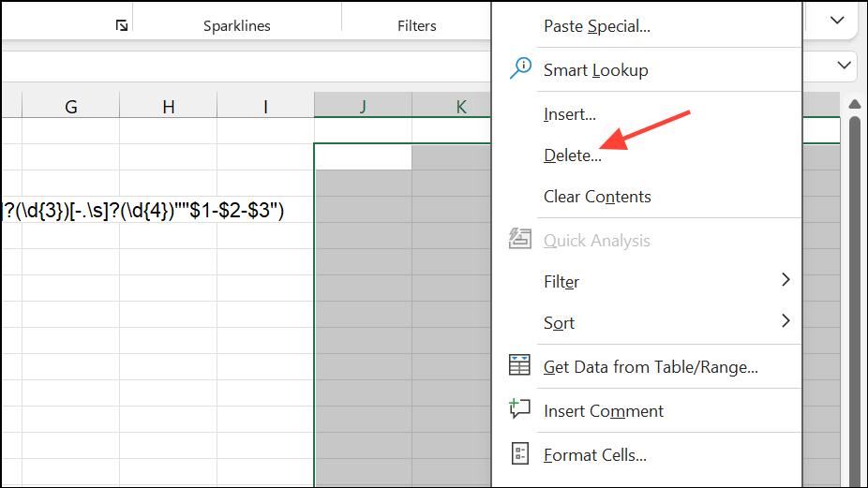Choose Paste Special from the context menu
The image size is (868, 488).
(x=596, y=26)
